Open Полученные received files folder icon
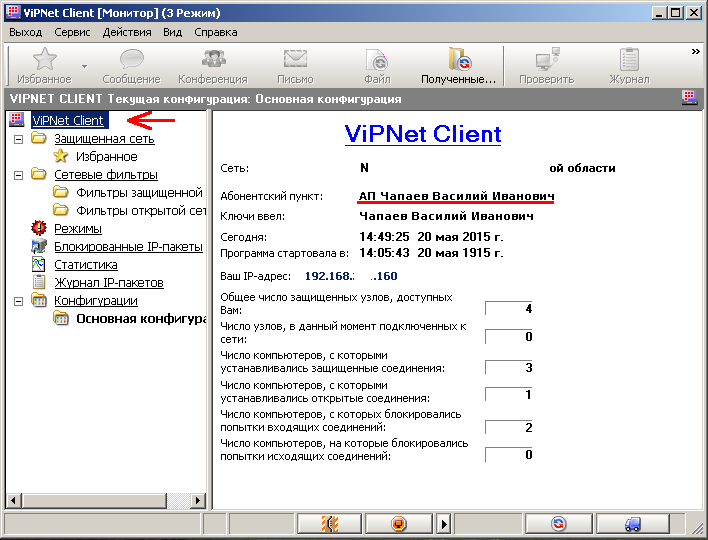 (x=459, y=59)
